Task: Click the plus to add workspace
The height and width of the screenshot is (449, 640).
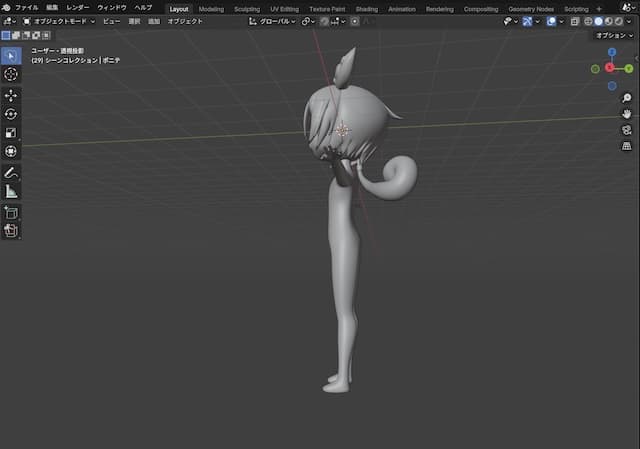Action: 599,8
